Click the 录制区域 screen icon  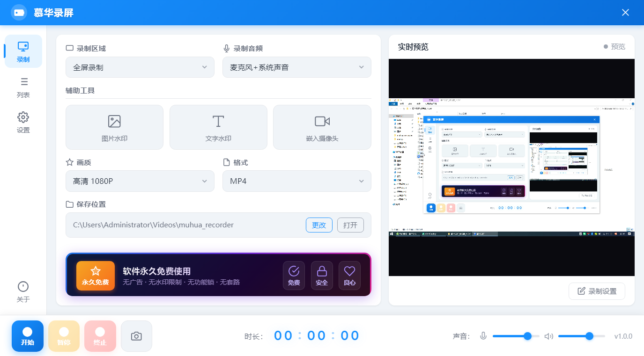tap(70, 48)
